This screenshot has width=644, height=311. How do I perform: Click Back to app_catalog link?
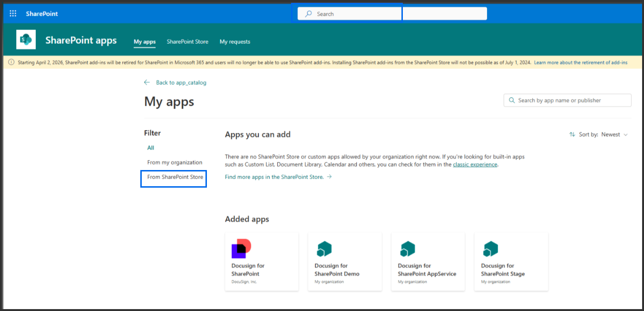coord(181,82)
